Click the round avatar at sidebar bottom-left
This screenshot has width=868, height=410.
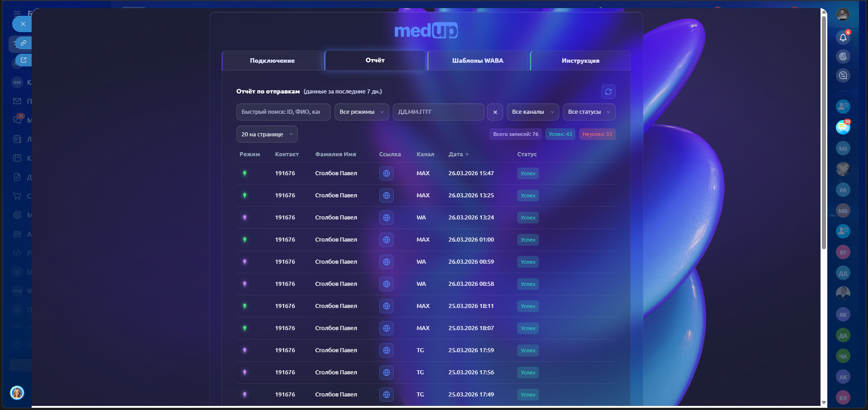(17, 393)
